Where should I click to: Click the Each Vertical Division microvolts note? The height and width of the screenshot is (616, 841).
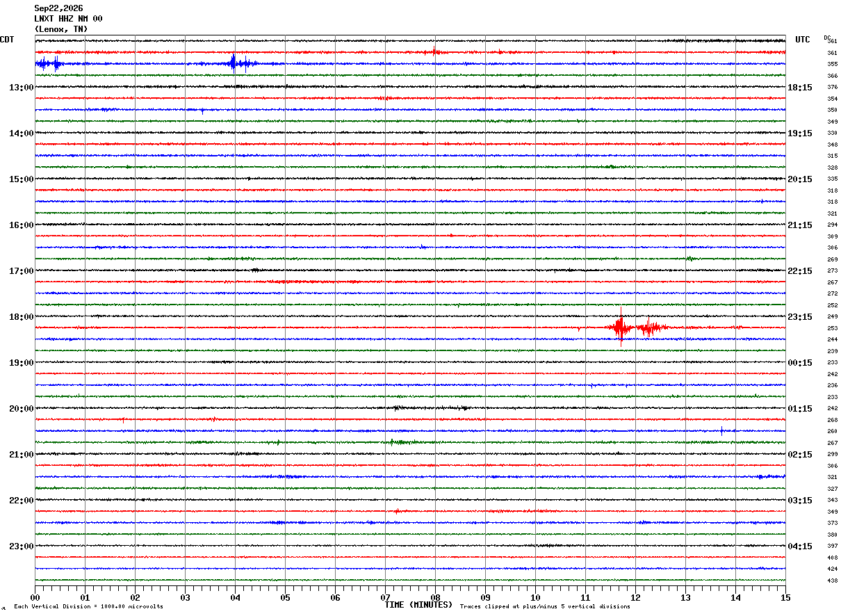(88, 606)
